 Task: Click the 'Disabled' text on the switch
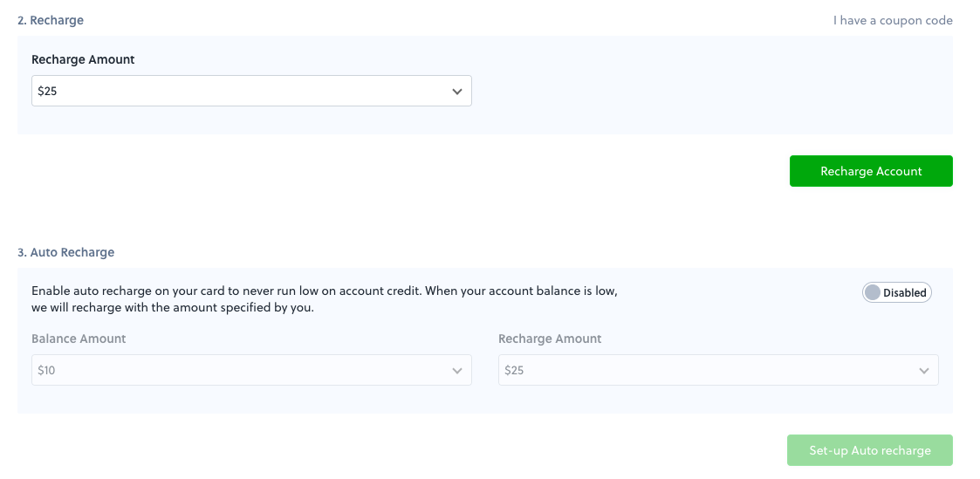(904, 293)
